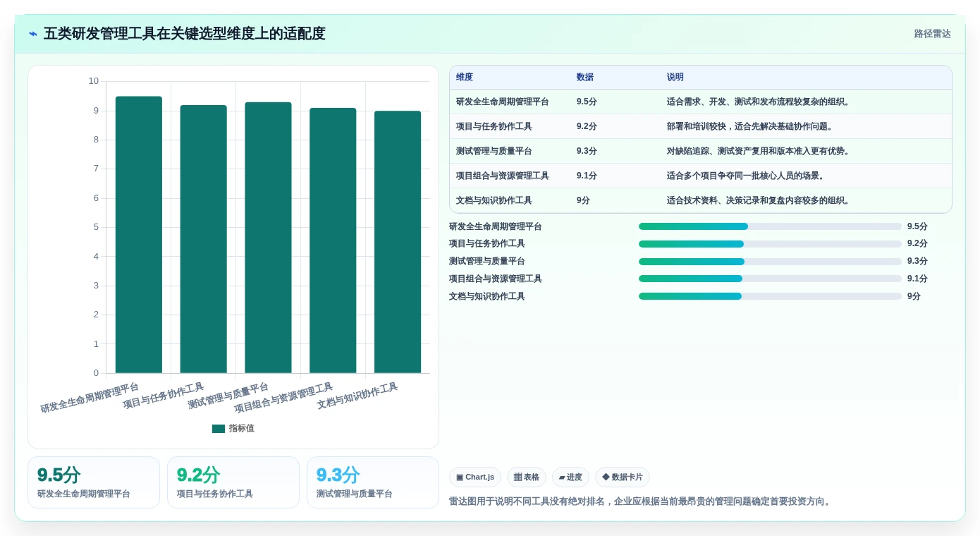Select table row cell 文档与知识协作工具

point(494,200)
